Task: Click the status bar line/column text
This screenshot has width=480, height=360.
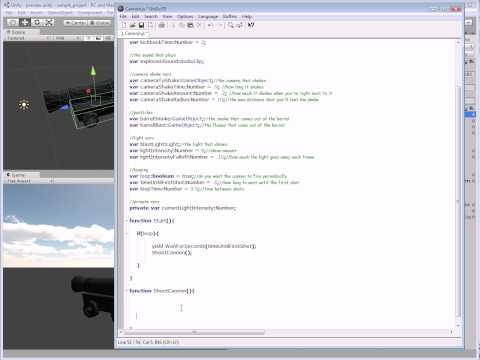Action: pyautogui.click(x=149, y=342)
